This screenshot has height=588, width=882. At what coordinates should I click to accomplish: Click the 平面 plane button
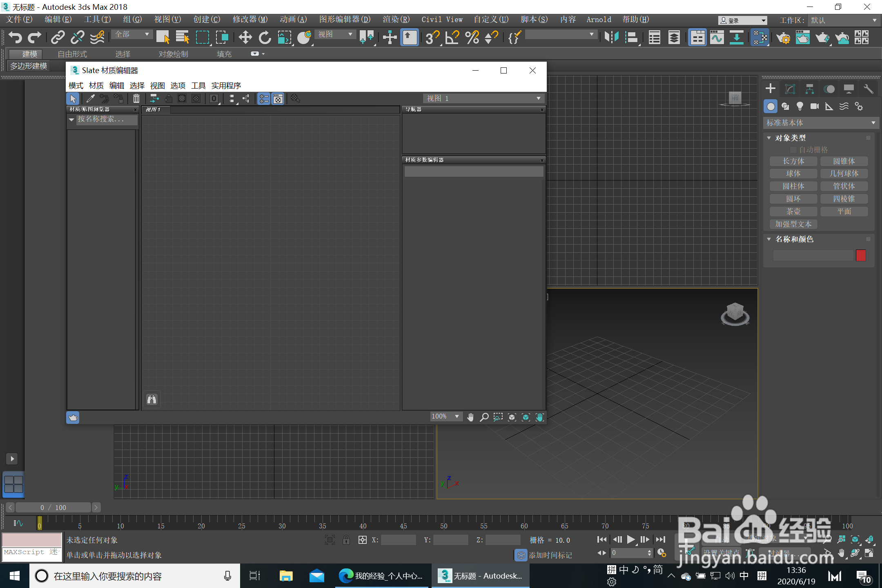[x=844, y=212]
